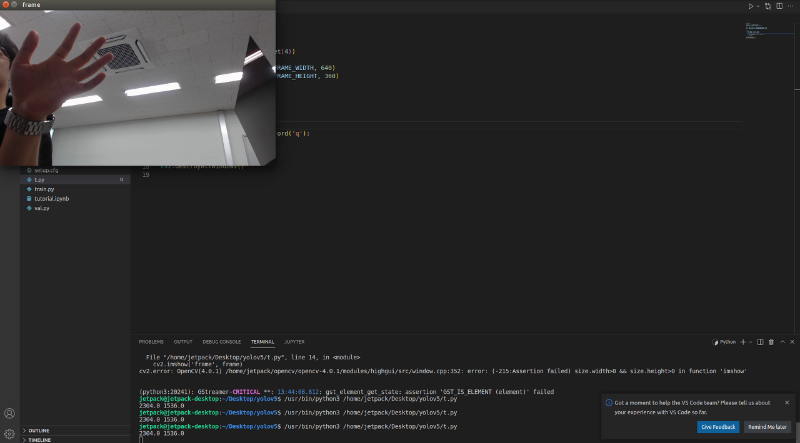Close the terminal panel
Image resolution: width=800 pixels, height=443 pixels.
point(792,342)
